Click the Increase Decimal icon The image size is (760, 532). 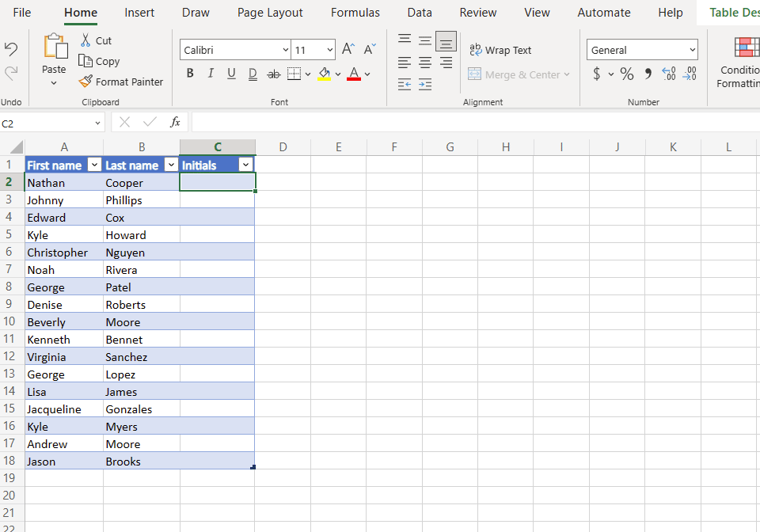click(x=669, y=73)
